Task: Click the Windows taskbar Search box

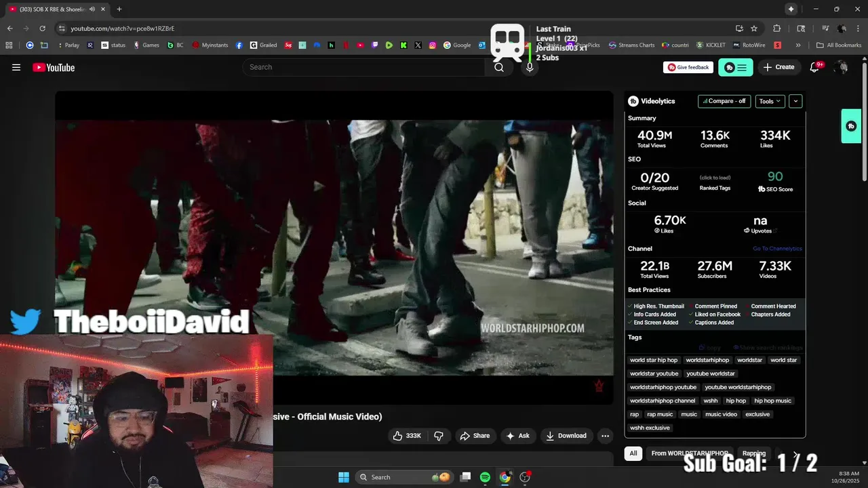Action: tap(404, 477)
